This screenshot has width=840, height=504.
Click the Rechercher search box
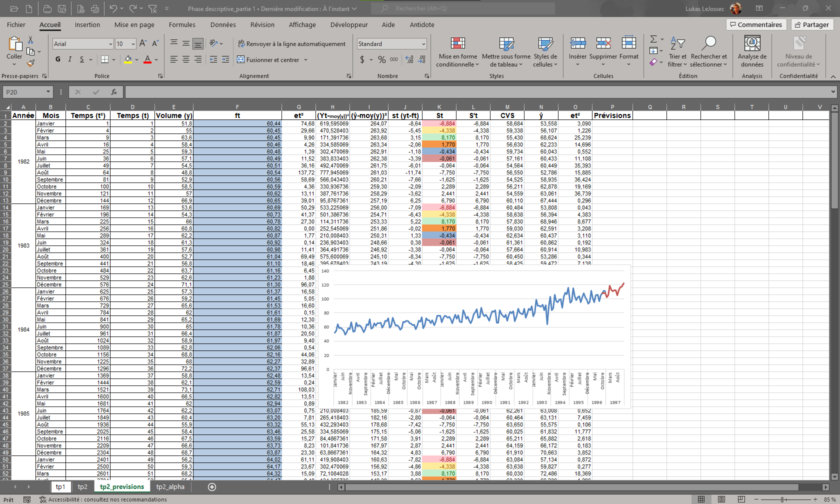coord(465,8)
